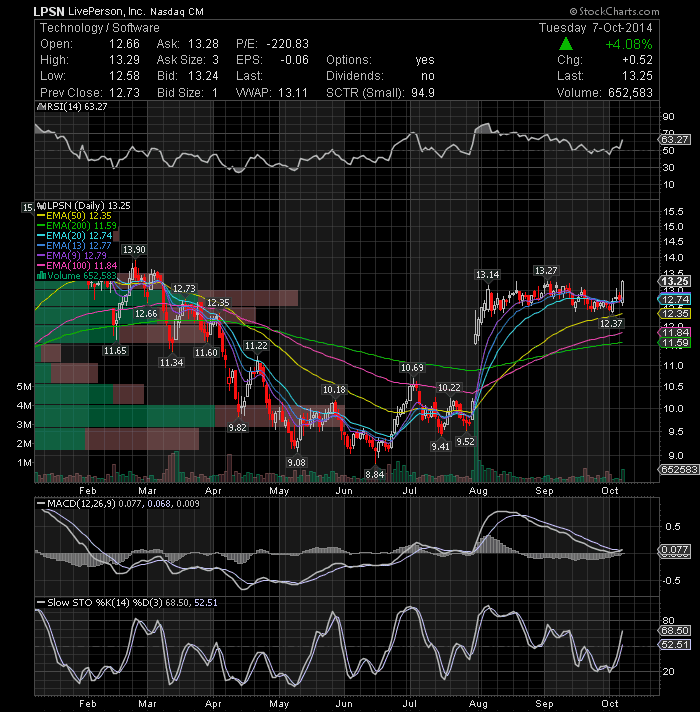The image size is (700, 712).
Task: Click the +4.08% percent change value
Action: pyautogui.click(x=629, y=44)
